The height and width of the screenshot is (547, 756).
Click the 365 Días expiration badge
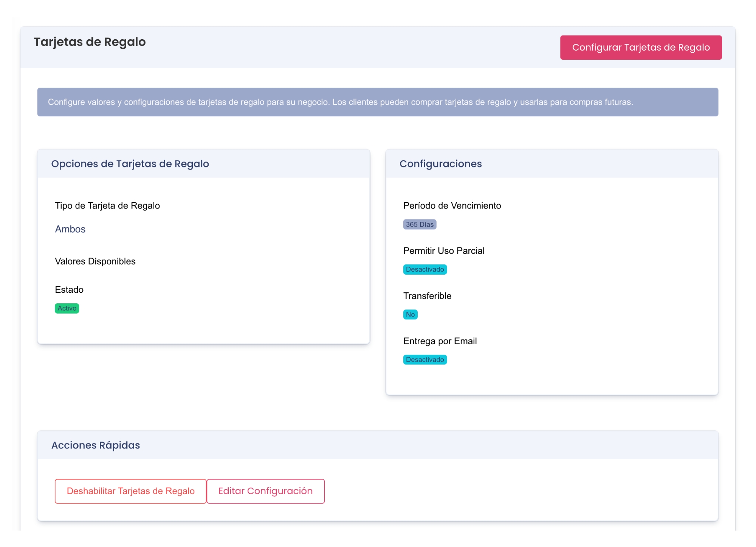(x=420, y=224)
